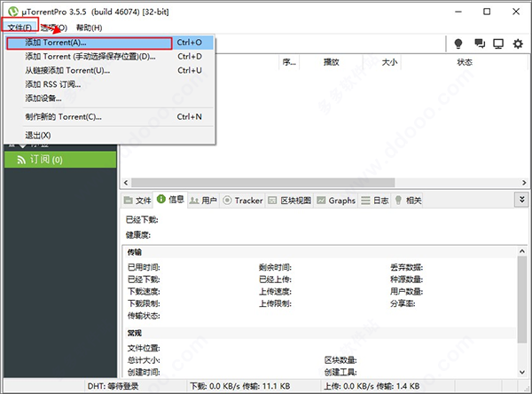Switch to the 区块视图 tab
This screenshot has width=532, height=394.
click(289, 201)
